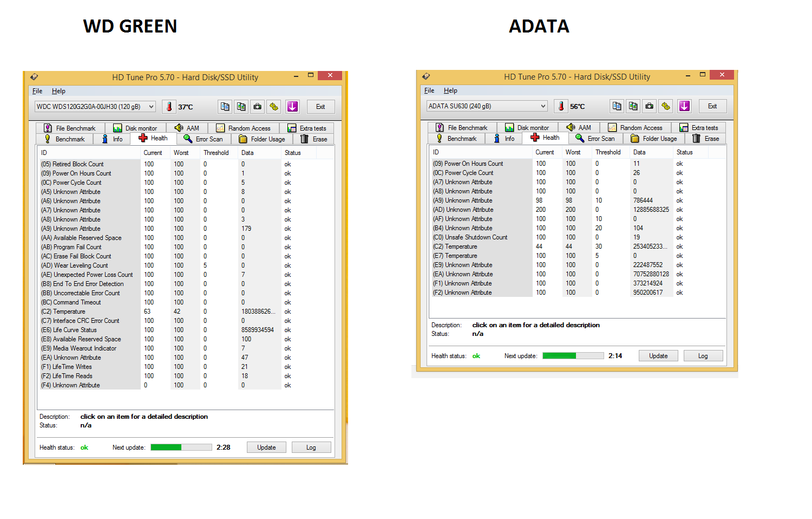This screenshot has height=519, width=812.
Task: Open options wrench icon in WD Green window
Action: (274, 107)
